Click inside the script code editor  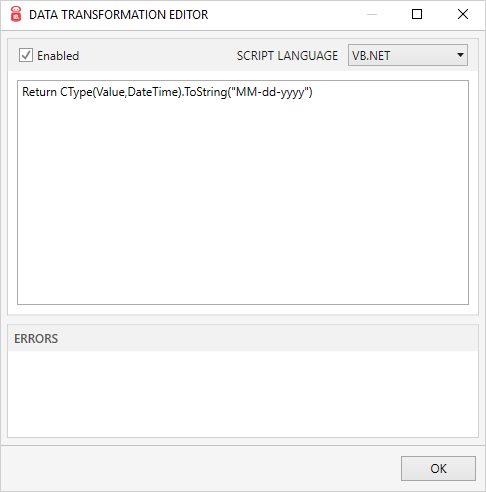pos(243,192)
